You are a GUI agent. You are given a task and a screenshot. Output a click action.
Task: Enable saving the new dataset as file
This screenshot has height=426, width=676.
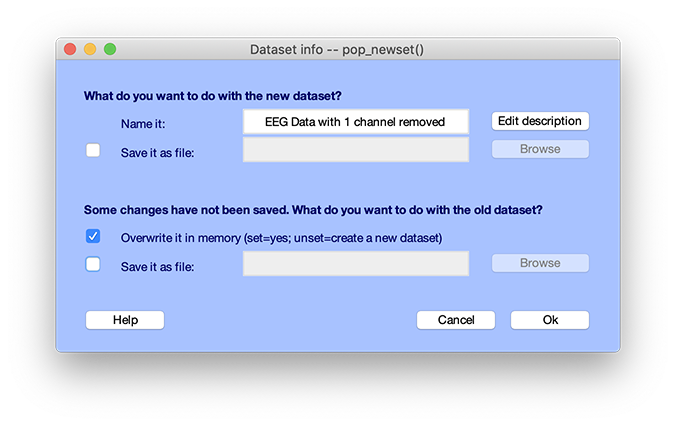[93, 150]
